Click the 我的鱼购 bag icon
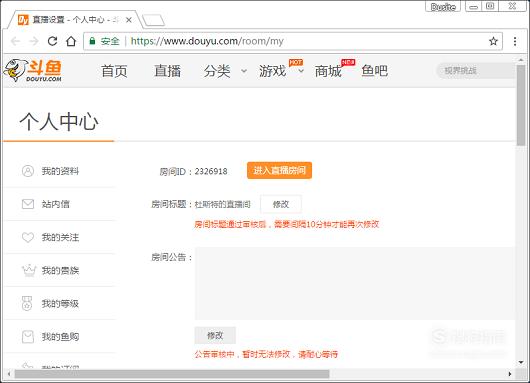This screenshot has height=383, width=530. pyautogui.click(x=28, y=337)
